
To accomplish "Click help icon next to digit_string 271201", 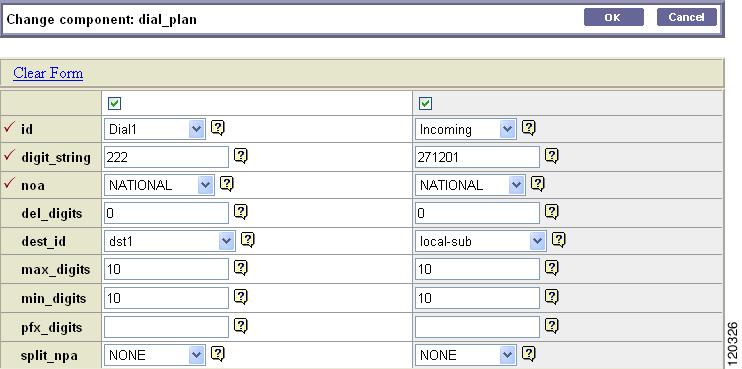I will tap(552, 156).
